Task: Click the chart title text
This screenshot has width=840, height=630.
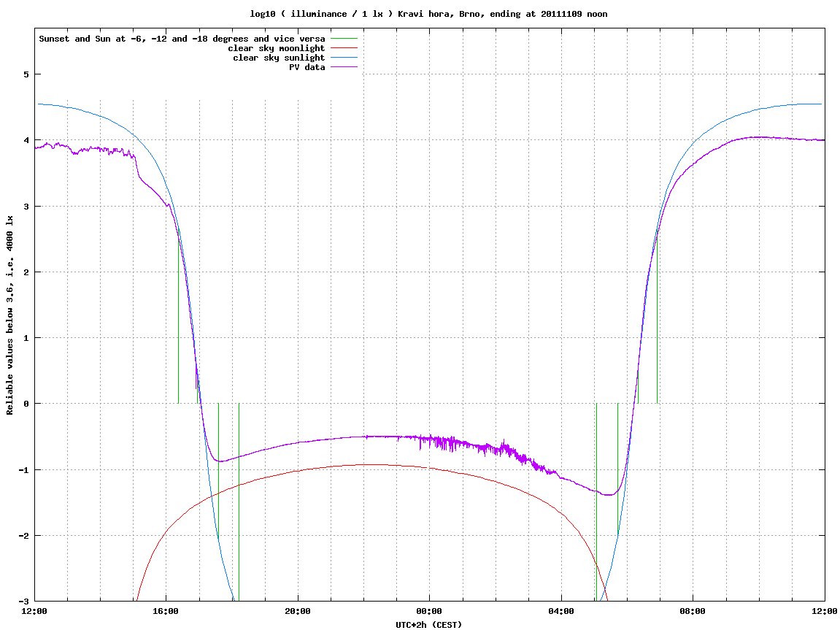Action: tap(428, 14)
